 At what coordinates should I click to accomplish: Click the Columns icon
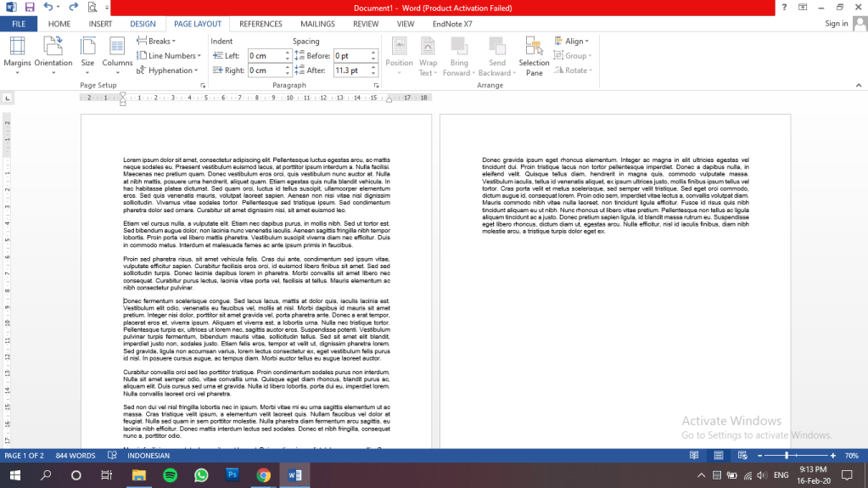tap(117, 53)
